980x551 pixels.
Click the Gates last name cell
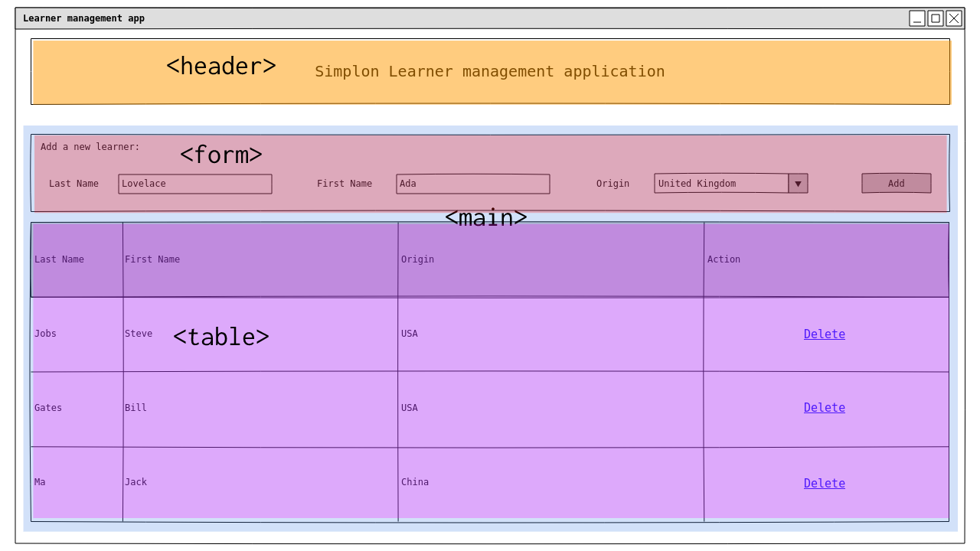pyautogui.click(x=48, y=408)
